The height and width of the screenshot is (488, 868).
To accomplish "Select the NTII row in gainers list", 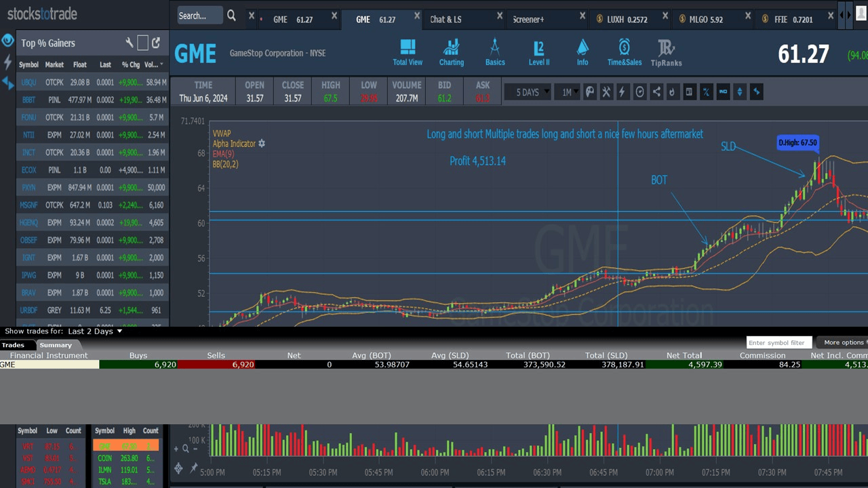I will [92, 135].
